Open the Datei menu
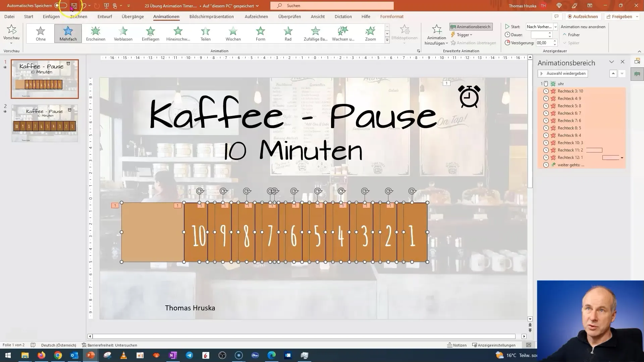Viewport: 644px width, 362px height. click(x=9, y=16)
